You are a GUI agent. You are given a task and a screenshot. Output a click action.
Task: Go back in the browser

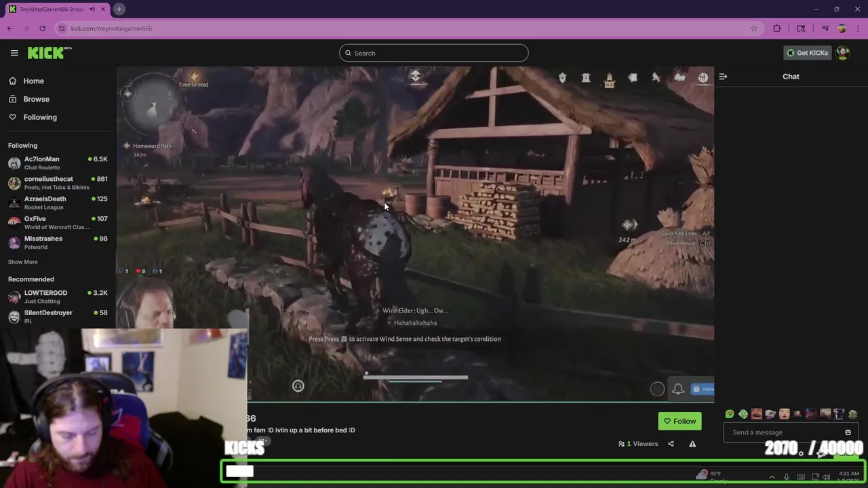[x=10, y=28]
